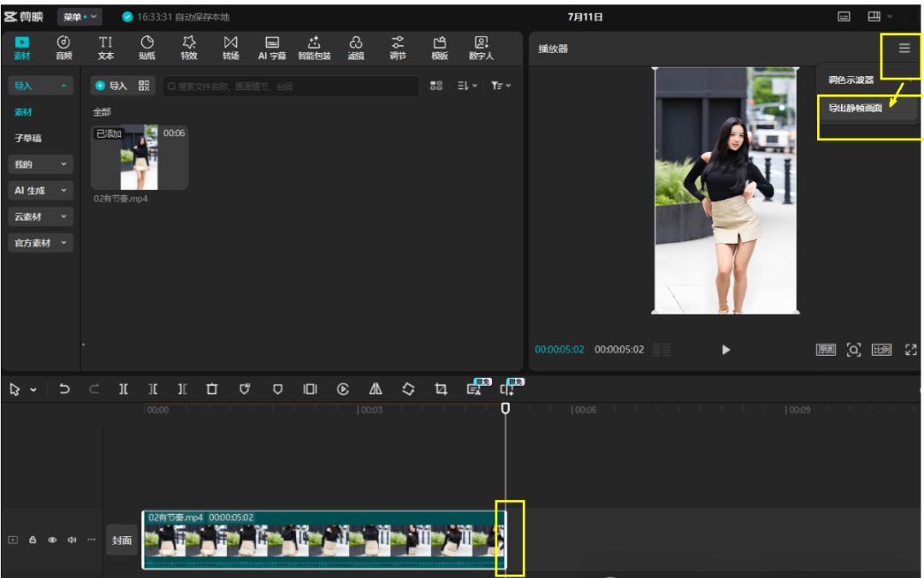This screenshot has height=578, width=924.
Task: Open the 贴纸 (Stickers) panel
Action: coord(147,48)
